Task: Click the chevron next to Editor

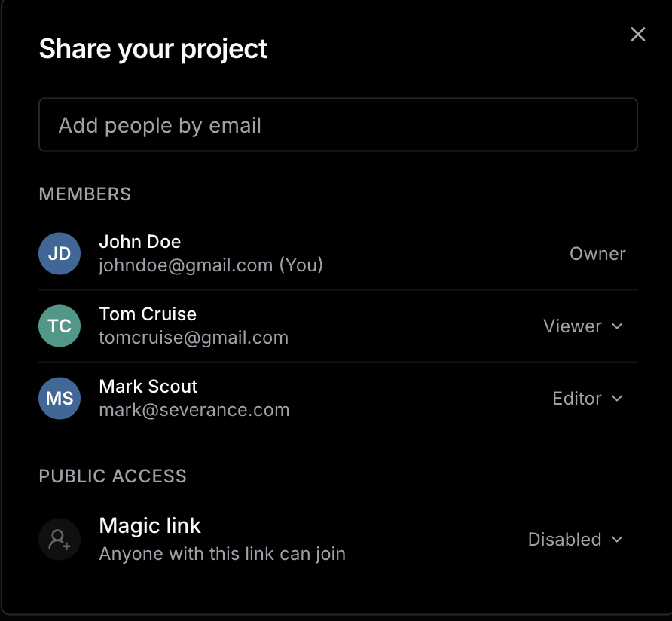Action: coord(617,399)
